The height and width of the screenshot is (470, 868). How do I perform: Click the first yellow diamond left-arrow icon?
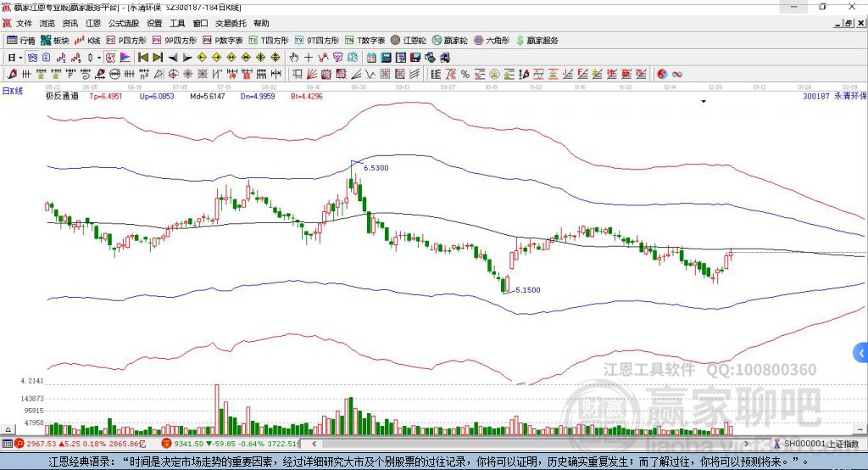202,58
